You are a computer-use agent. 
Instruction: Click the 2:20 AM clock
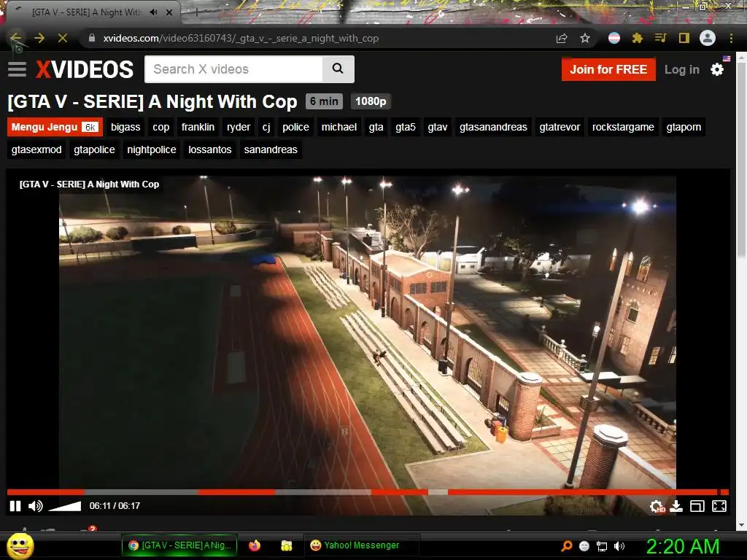pyautogui.click(x=683, y=546)
